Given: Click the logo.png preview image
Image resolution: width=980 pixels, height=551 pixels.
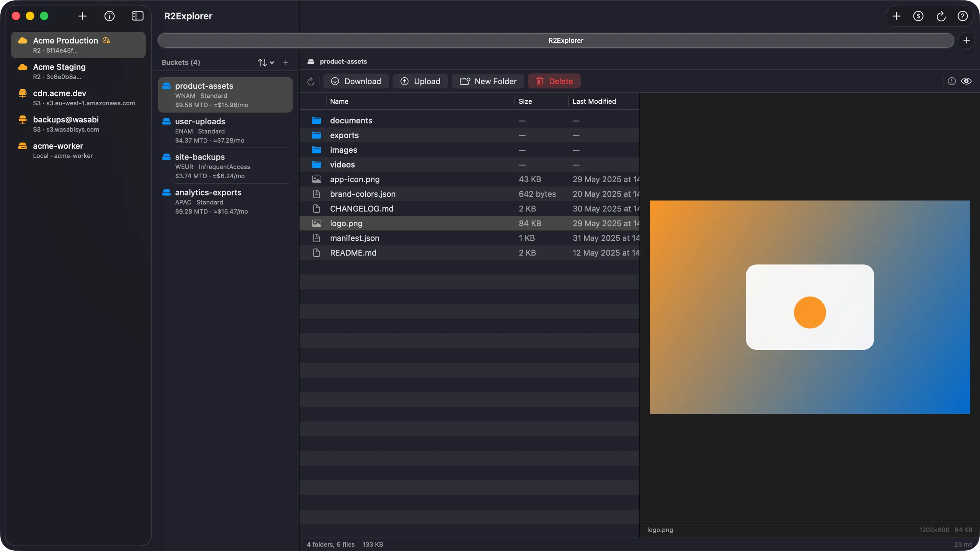Looking at the screenshot, I should coord(810,307).
